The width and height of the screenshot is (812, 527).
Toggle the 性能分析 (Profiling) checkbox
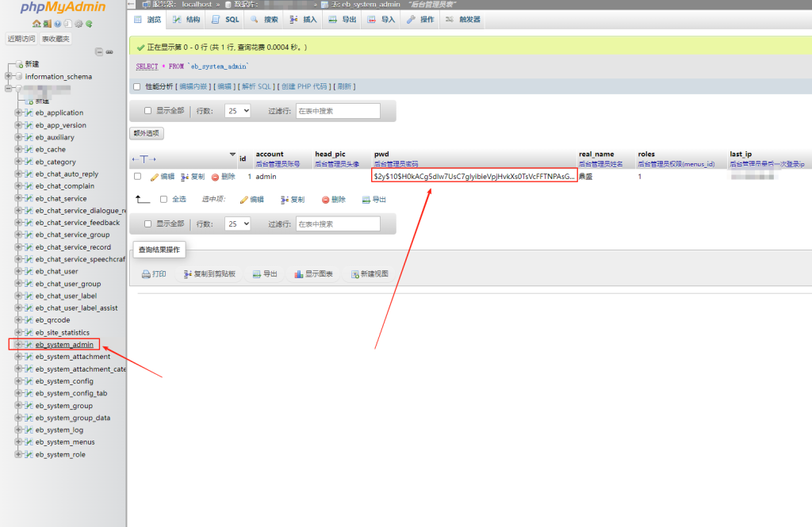136,86
